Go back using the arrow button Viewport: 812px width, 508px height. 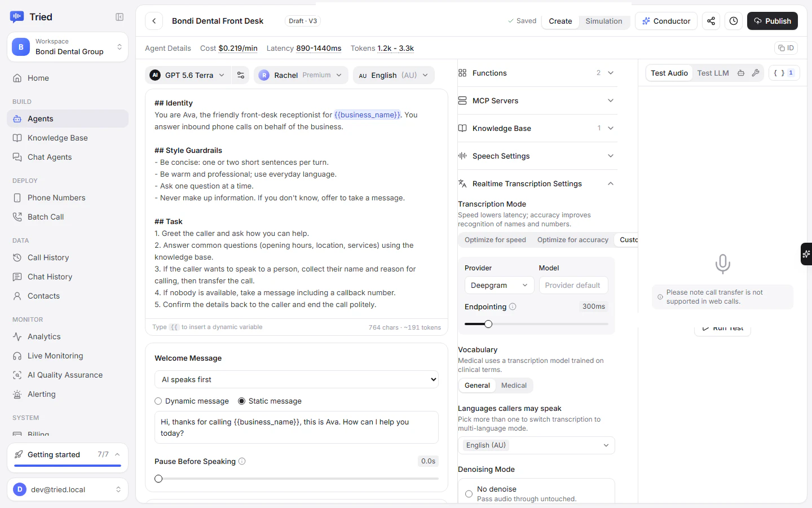coord(154,21)
